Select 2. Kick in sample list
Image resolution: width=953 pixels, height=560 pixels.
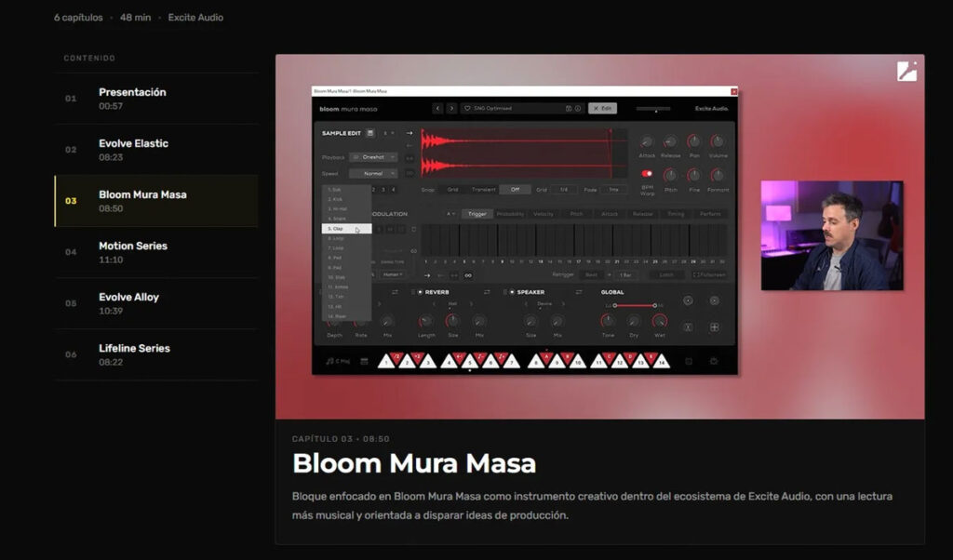pyautogui.click(x=346, y=199)
